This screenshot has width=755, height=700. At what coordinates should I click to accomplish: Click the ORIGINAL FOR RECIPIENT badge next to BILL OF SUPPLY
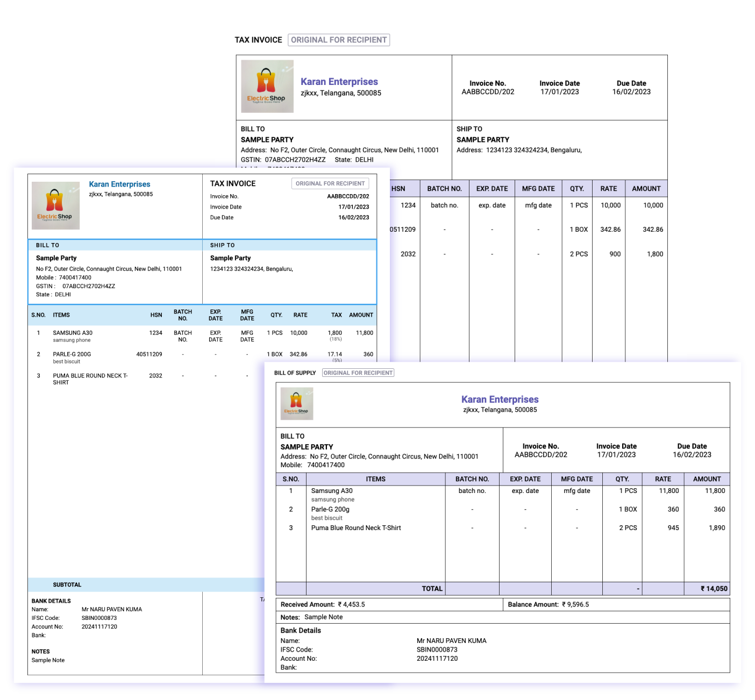coord(358,373)
